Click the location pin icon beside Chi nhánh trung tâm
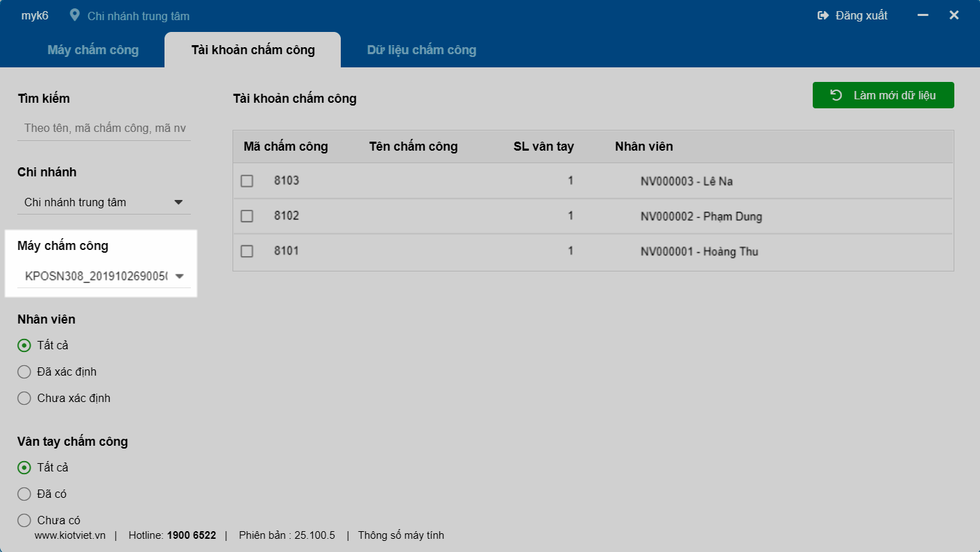The height and width of the screenshot is (552, 980). coord(75,15)
